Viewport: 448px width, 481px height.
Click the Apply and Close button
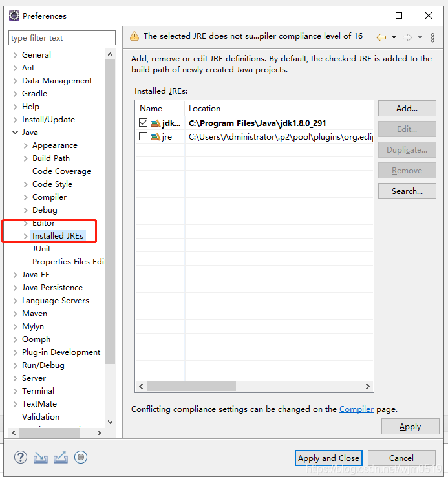(x=328, y=458)
